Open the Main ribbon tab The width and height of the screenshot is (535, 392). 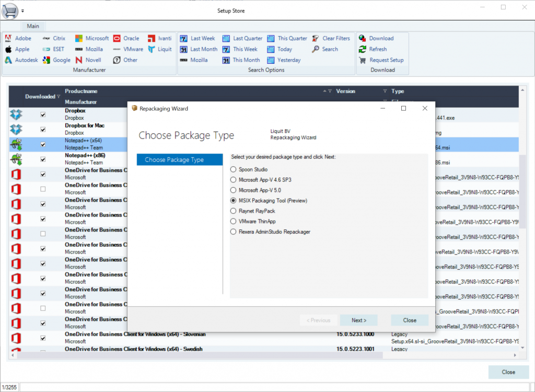click(33, 26)
